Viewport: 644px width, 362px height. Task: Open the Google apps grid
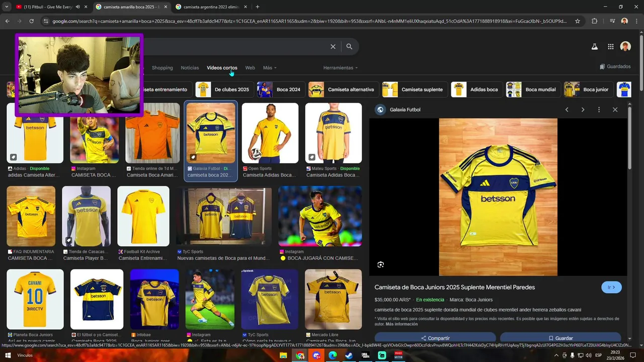[610, 46]
